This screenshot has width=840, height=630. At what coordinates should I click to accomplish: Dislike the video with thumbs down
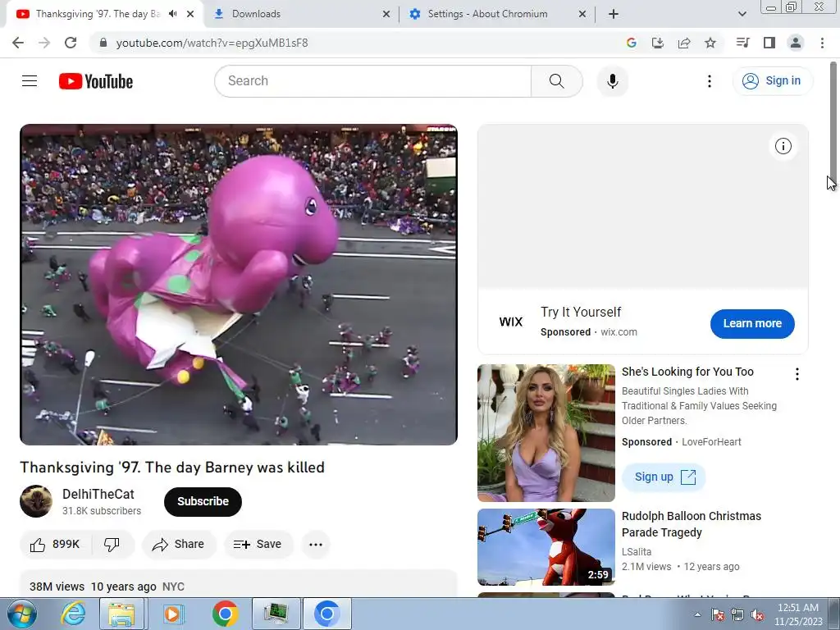click(x=112, y=545)
